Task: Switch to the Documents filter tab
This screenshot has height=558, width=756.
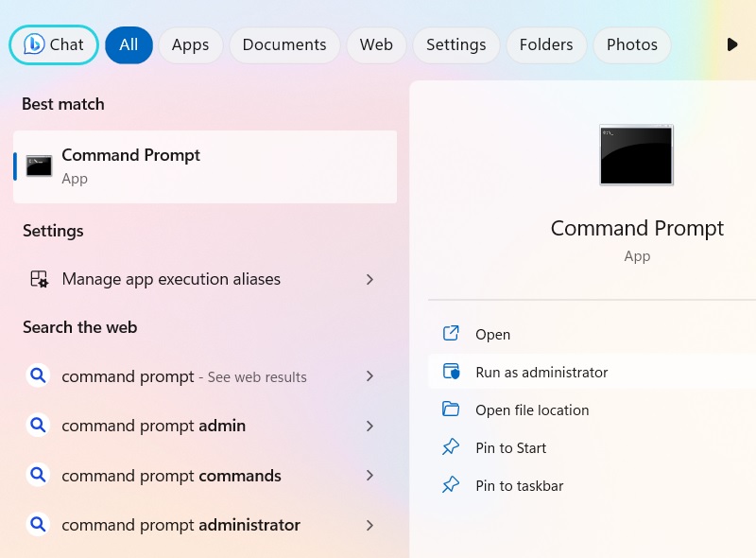Action: click(283, 44)
